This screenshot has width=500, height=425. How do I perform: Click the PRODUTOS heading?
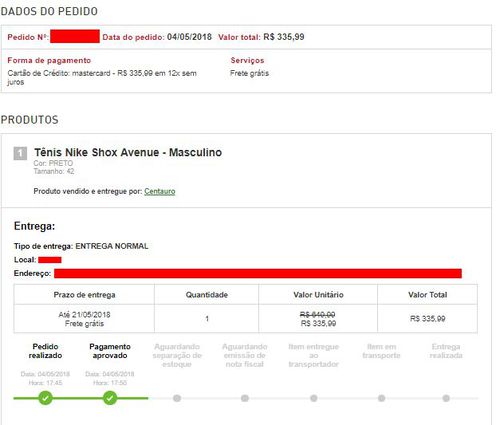(x=30, y=120)
